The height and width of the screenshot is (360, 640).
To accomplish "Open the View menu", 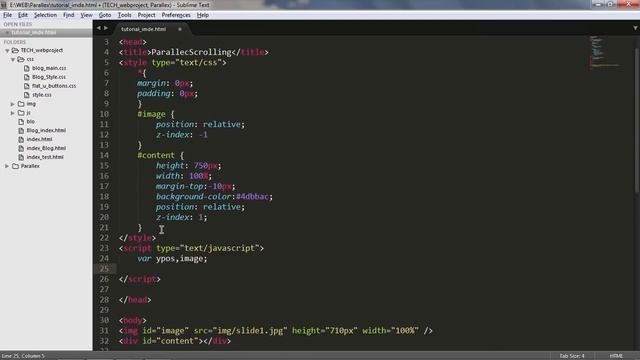I will [86, 15].
